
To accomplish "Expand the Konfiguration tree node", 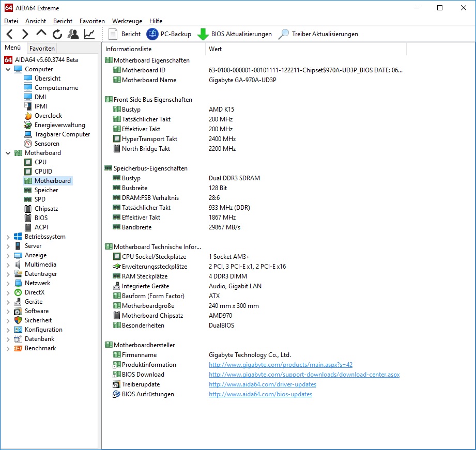I will (x=8, y=330).
